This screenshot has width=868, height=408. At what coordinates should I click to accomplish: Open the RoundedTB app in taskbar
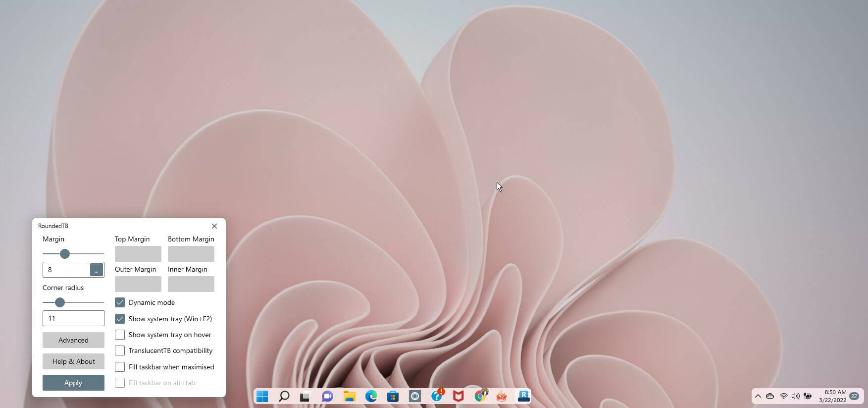point(523,396)
